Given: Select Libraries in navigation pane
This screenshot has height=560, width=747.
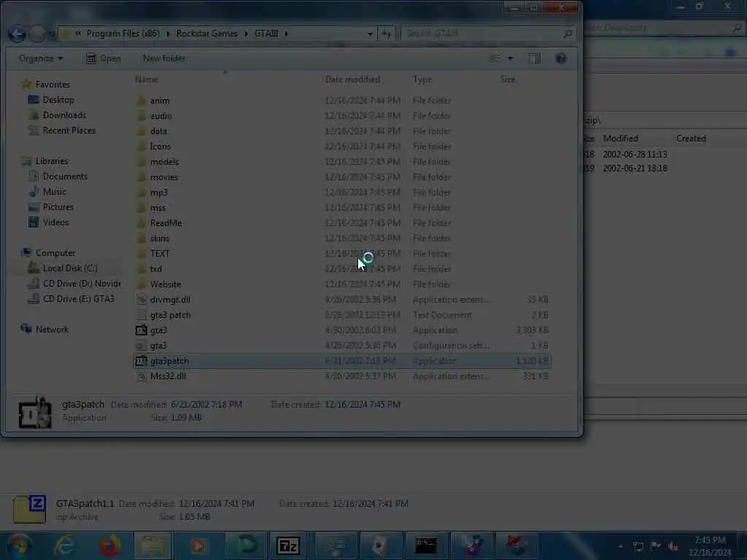Looking at the screenshot, I should click(x=52, y=161).
